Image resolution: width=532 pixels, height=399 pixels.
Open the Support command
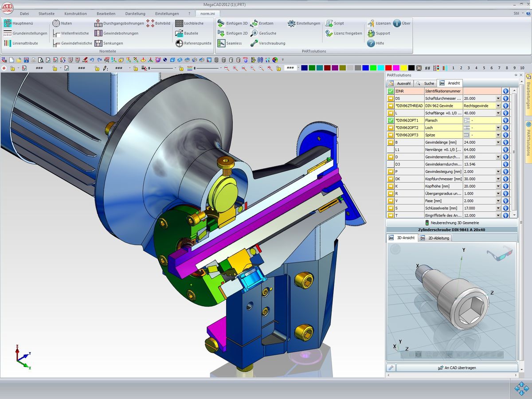click(379, 33)
